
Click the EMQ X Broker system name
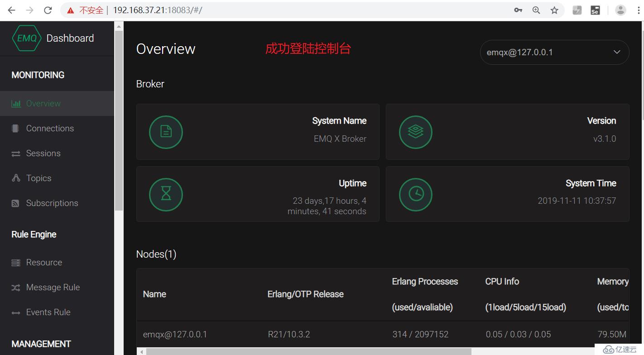click(x=340, y=139)
